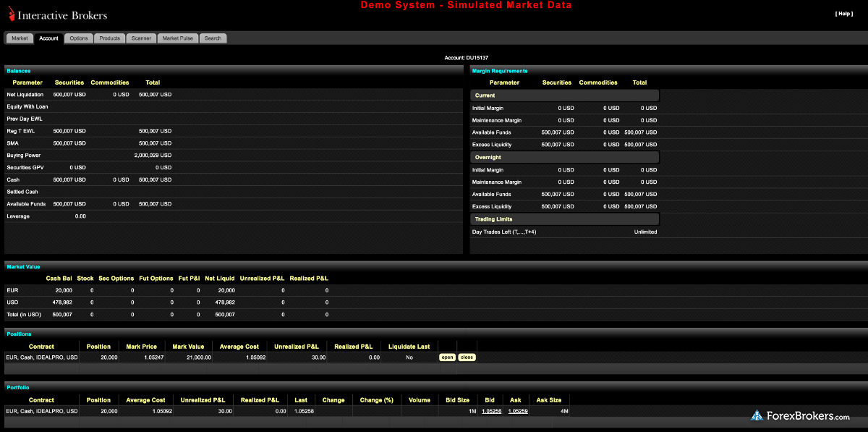Click the Change (%) column header
The height and width of the screenshot is (432, 868).
(x=376, y=400)
